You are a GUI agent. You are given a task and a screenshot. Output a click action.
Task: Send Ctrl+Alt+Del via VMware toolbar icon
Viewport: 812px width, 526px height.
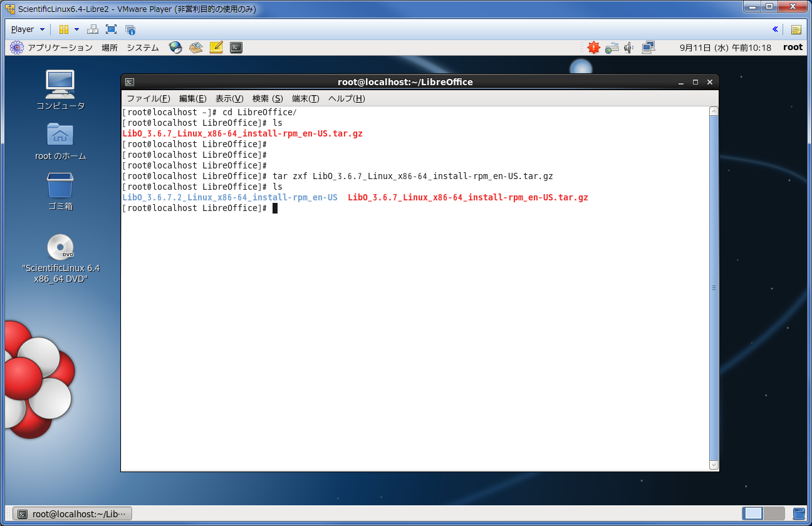(x=92, y=29)
